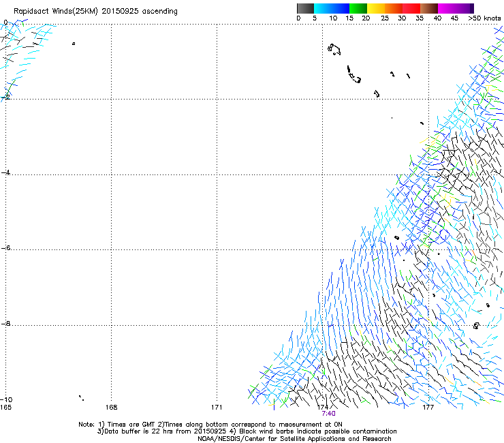Click the "5" label under the color scale
Viewport: 504px width, 443px height.
click(x=315, y=18)
